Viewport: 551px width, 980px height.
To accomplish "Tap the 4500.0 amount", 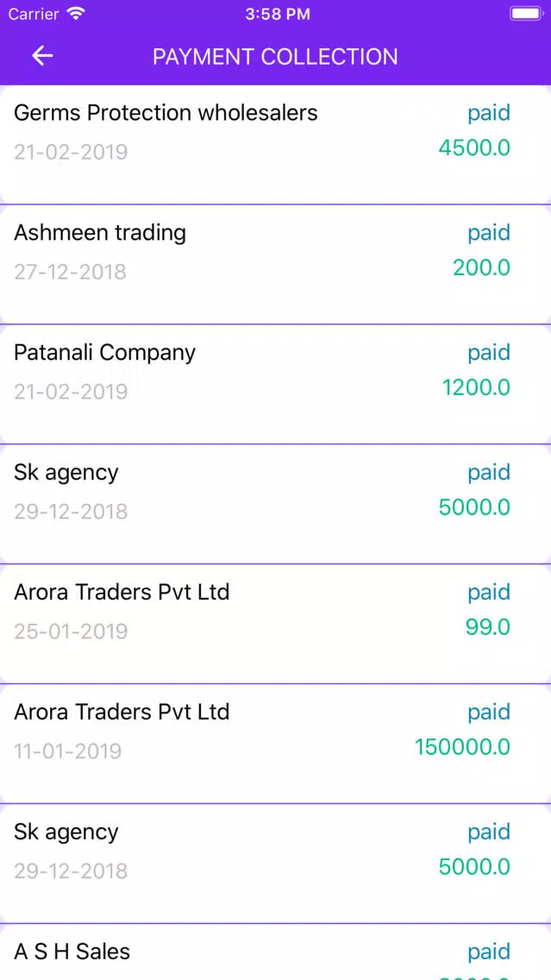I will 474,148.
